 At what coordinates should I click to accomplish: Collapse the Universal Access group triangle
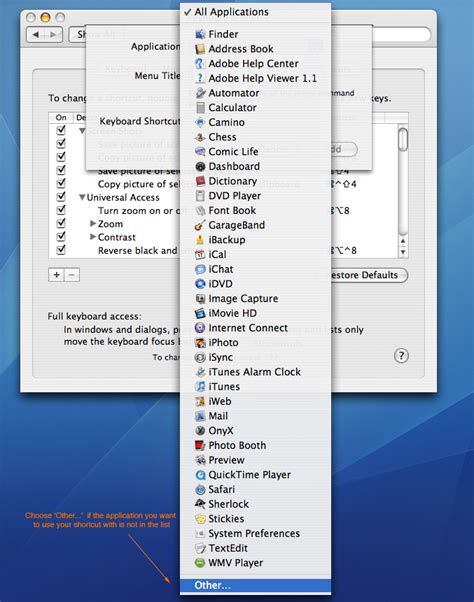[82, 197]
